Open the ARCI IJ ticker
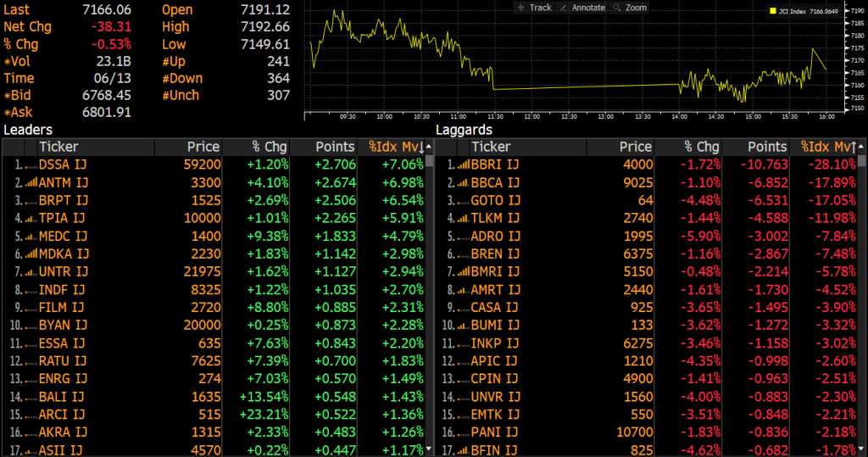This screenshot has width=868, height=457. pos(61,415)
